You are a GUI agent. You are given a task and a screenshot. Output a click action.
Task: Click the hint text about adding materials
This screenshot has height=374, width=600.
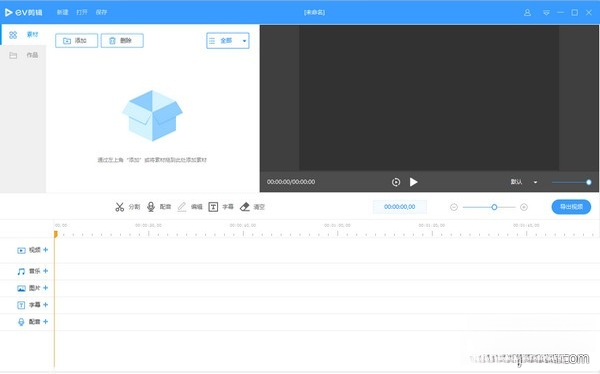pyautogui.click(x=152, y=160)
